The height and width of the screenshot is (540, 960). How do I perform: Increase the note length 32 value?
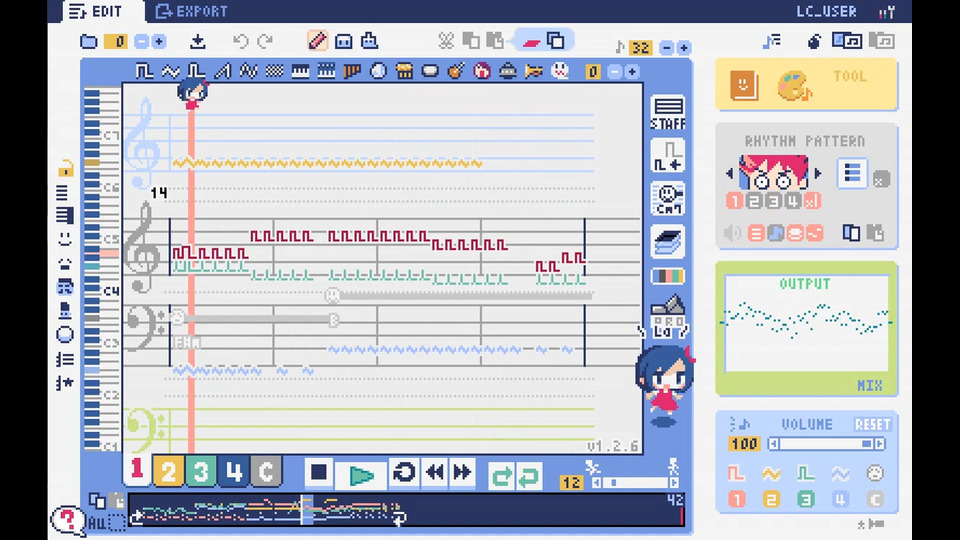coord(684,47)
